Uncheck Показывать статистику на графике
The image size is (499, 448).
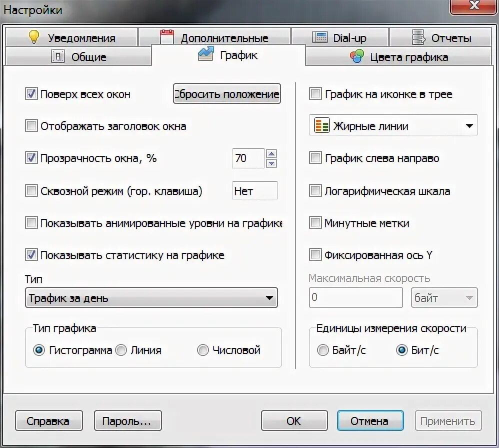[31, 255]
